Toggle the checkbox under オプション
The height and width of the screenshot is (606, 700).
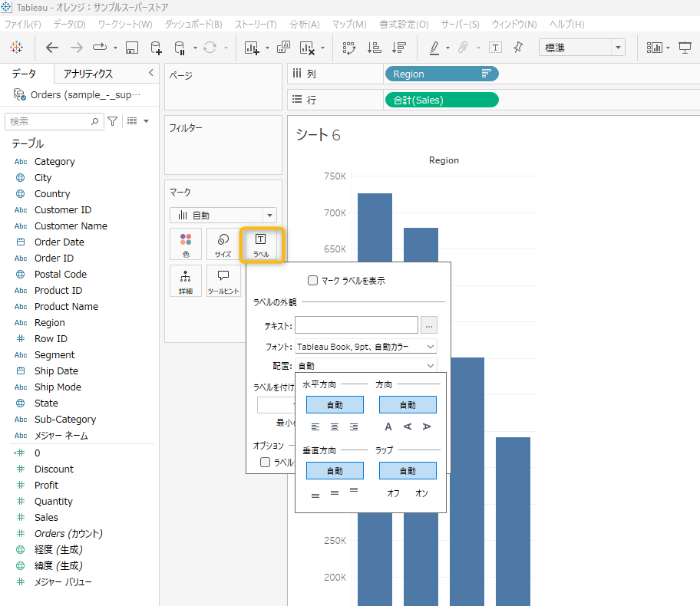click(266, 462)
